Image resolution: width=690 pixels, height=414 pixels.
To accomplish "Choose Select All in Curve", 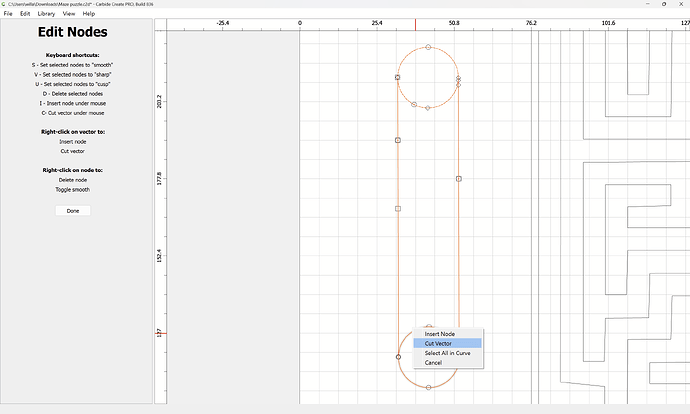I will [447, 353].
